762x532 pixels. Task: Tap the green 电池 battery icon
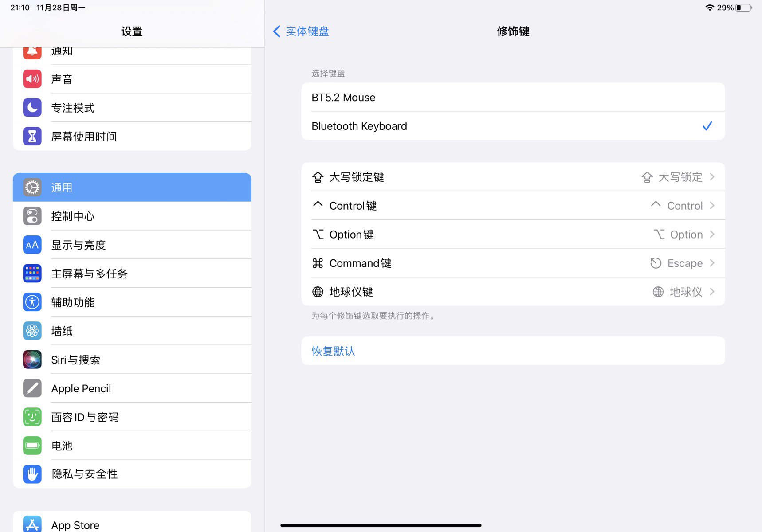[x=32, y=446]
